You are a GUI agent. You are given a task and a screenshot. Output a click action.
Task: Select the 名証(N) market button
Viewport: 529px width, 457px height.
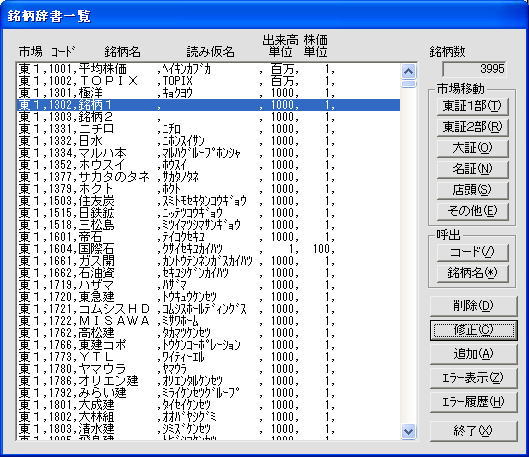click(x=472, y=169)
